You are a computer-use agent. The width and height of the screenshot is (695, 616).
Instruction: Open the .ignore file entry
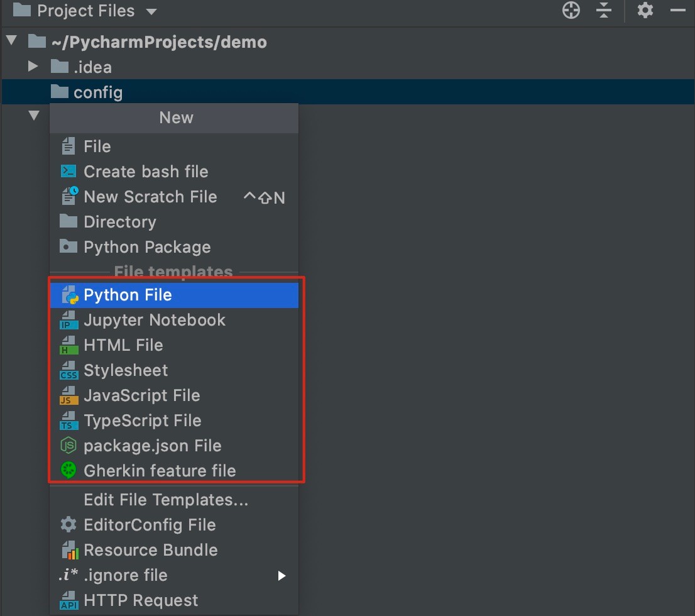click(x=174, y=576)
